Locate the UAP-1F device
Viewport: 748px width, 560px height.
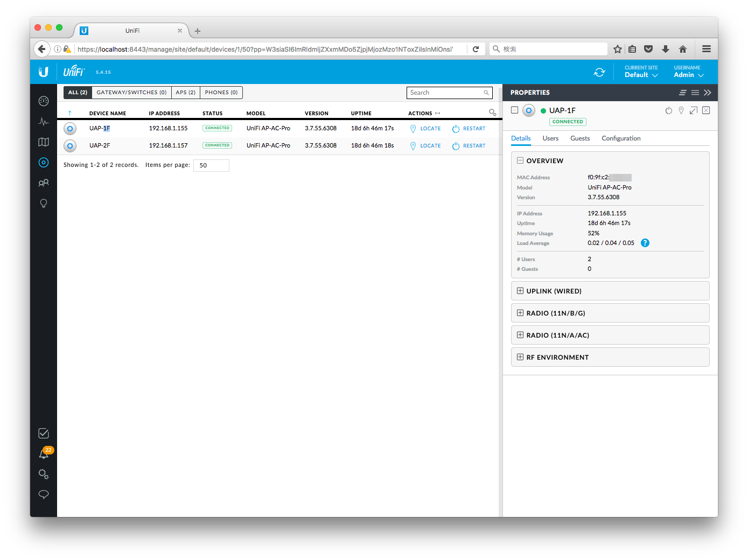(x=425, y=129)
